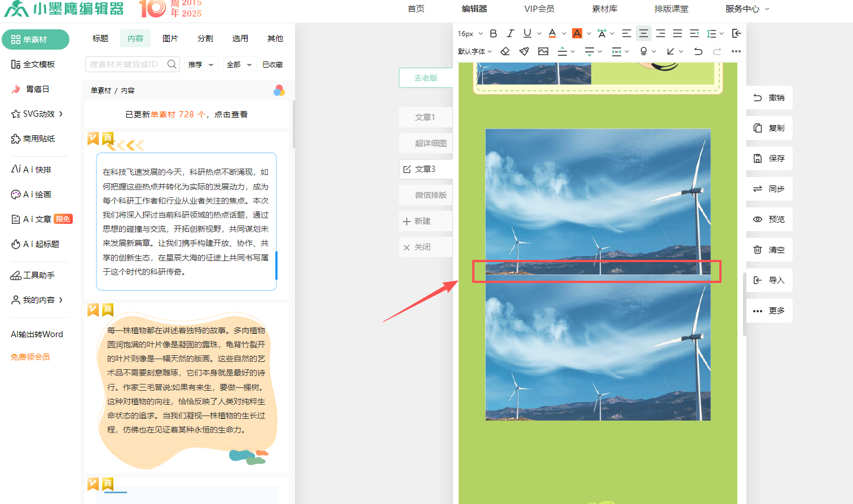Toggle bold text formatting
Viewport: 853px width, 504px height.
(x=493, y=33)
